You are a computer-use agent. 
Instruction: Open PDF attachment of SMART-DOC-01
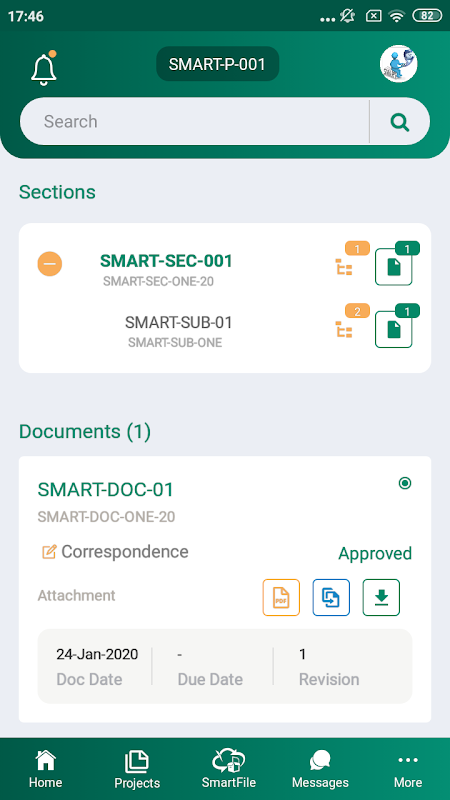tap(281, 597)
